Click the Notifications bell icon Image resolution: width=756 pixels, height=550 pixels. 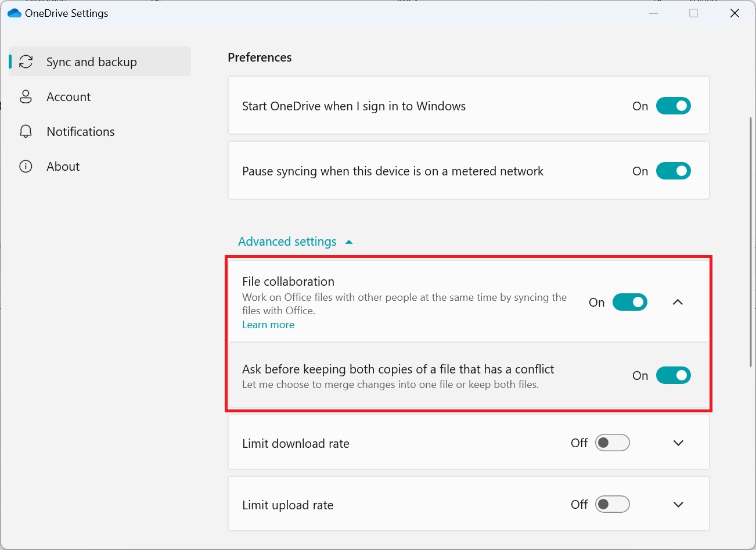click(26, 131)
